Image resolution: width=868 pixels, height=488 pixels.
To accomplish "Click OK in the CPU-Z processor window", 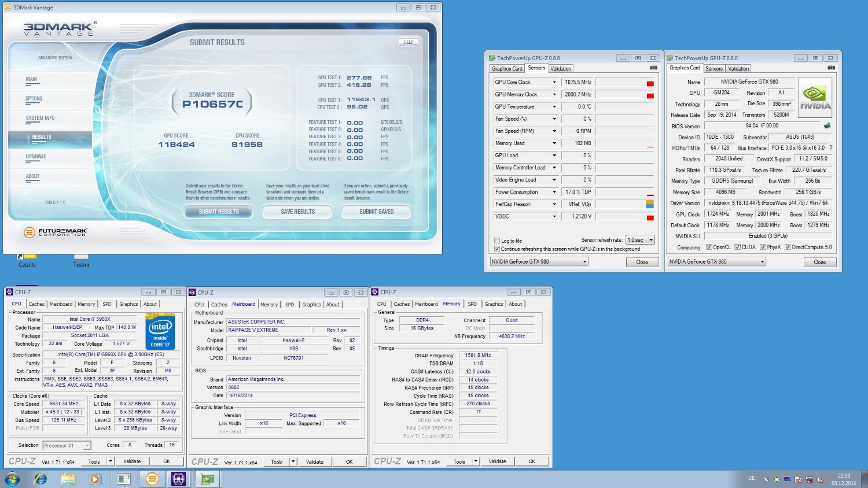I will pos(167,461).
